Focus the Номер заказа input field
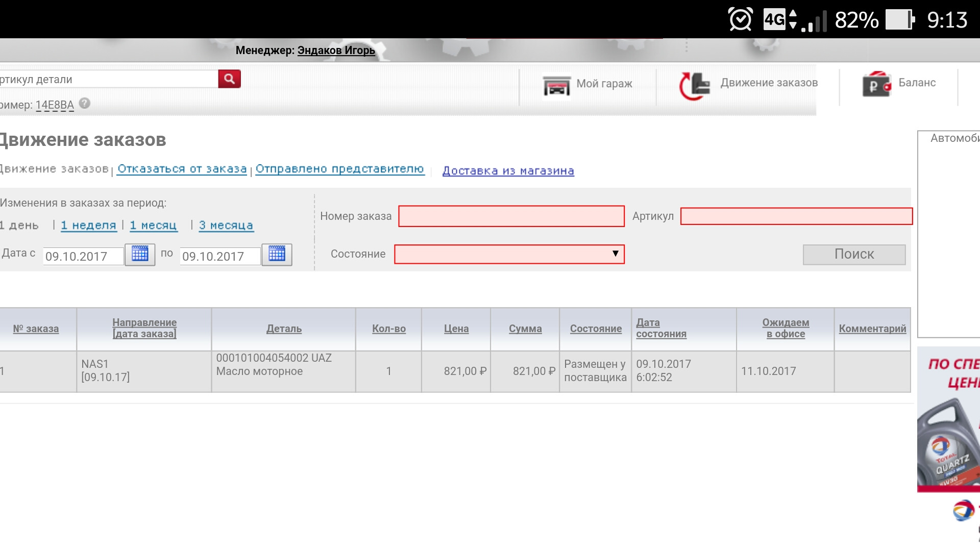Screen dimensions: 980x551 point(511,216)
